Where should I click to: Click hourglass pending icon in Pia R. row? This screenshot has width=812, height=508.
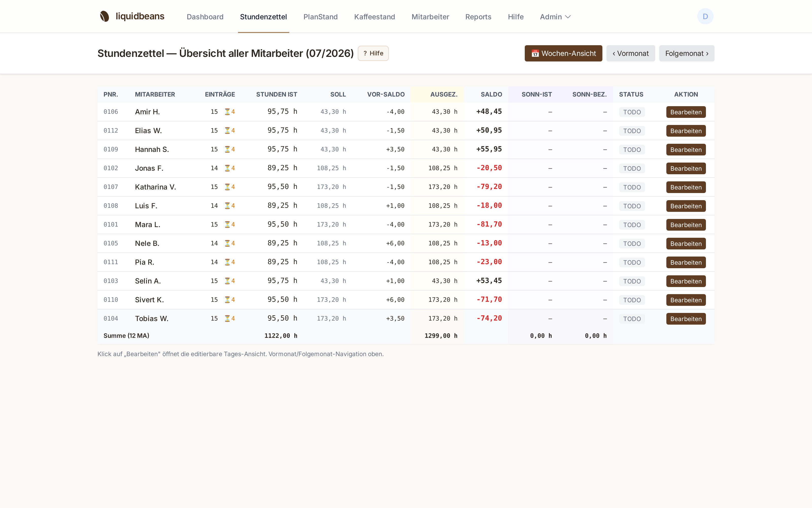(227, 262)
